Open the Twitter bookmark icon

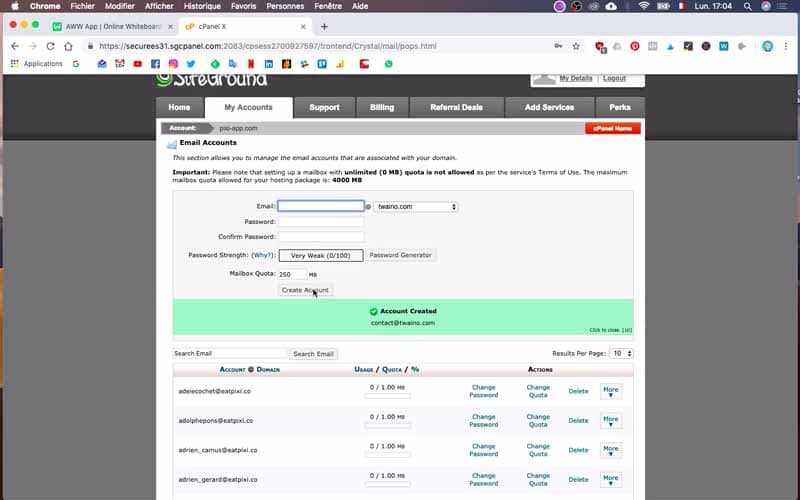pyautogui.click(x=191, y=64)
